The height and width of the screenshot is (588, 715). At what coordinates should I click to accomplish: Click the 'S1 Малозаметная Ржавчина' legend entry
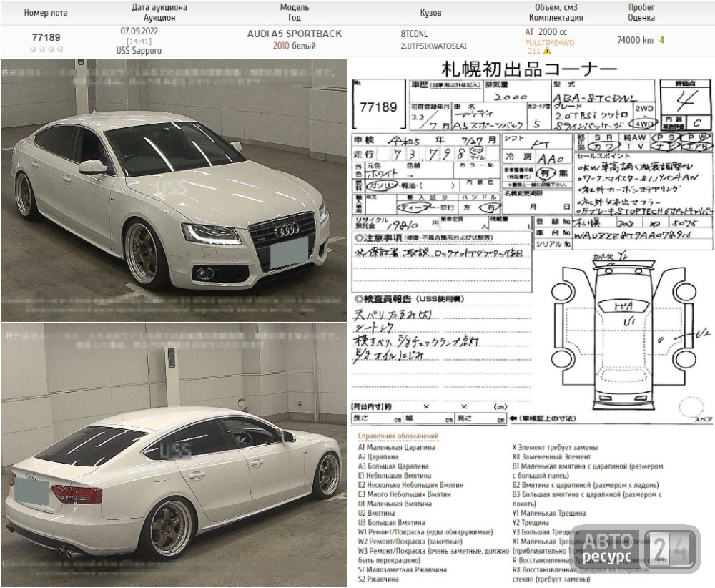pyautogui.click(x=402, y=569)
